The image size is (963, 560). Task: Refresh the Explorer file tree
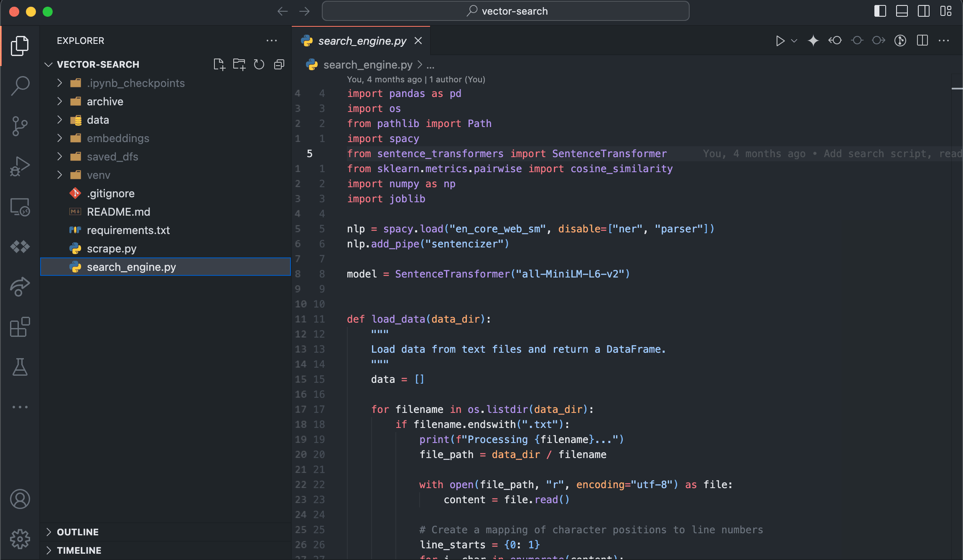click(x=259, y=64)
